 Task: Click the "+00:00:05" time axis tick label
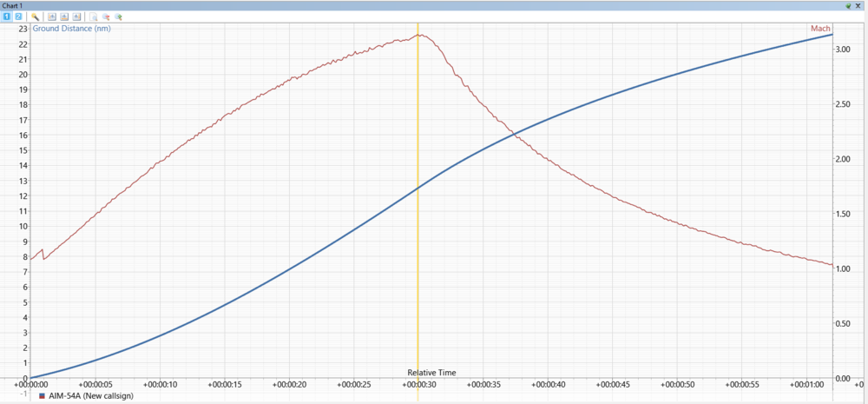click(95, 383)
